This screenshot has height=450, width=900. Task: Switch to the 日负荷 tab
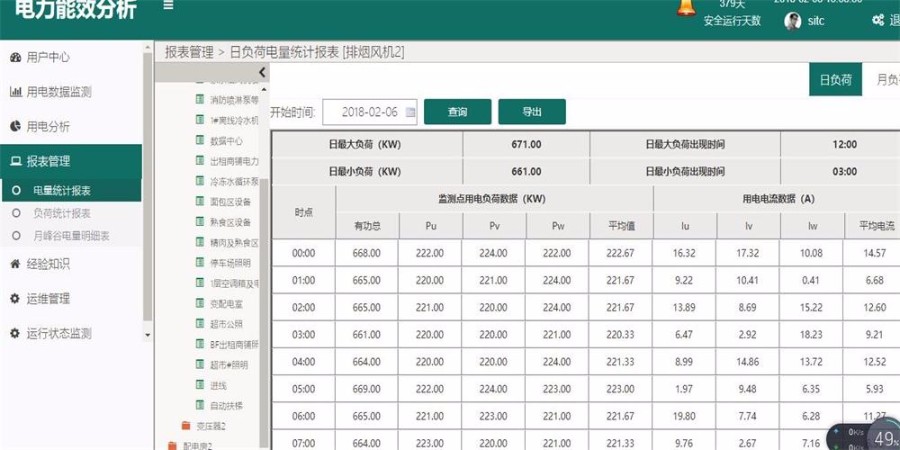click(x=836, y=80)
